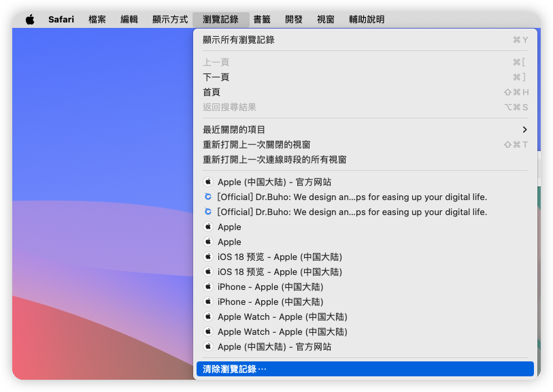Click the Dr.Buho favicon just below the topmost 官方网站 entry

(x=208, y=197)
